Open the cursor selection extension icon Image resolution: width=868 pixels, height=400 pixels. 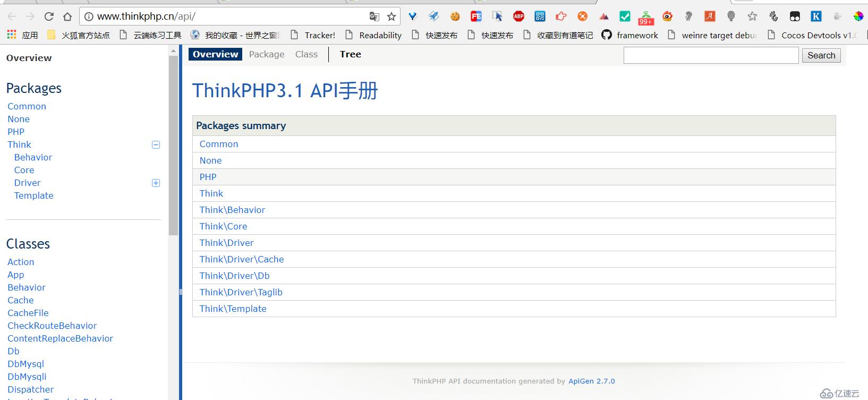point(497,16)
